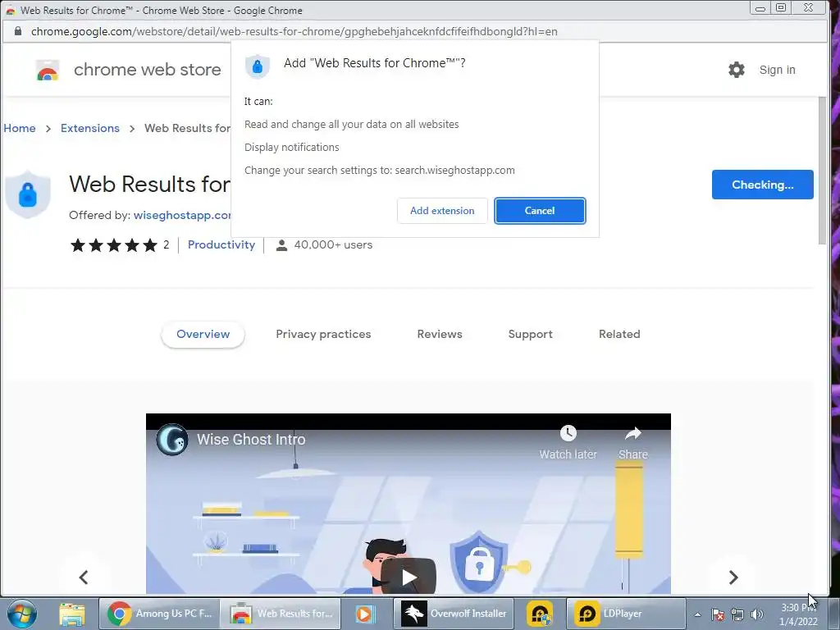840x630 pixels.
Task: Cancel the extension install prompt
Action: coord(540,211)
